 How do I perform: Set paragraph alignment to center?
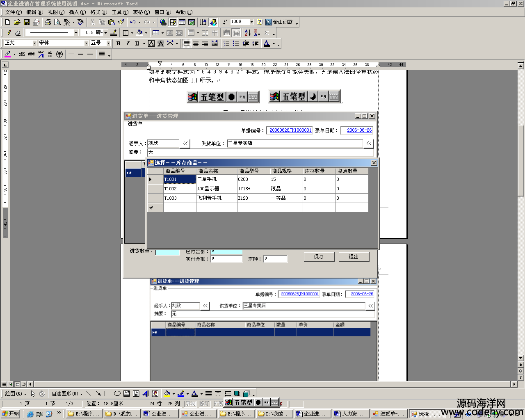pos(196,43)
